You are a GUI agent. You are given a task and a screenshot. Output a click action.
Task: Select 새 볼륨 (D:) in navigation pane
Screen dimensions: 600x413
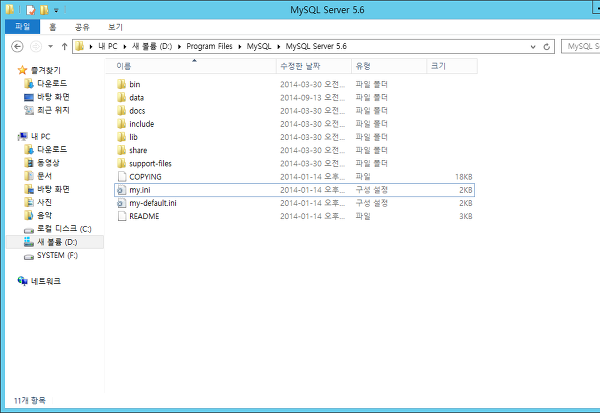click(57, 242)
